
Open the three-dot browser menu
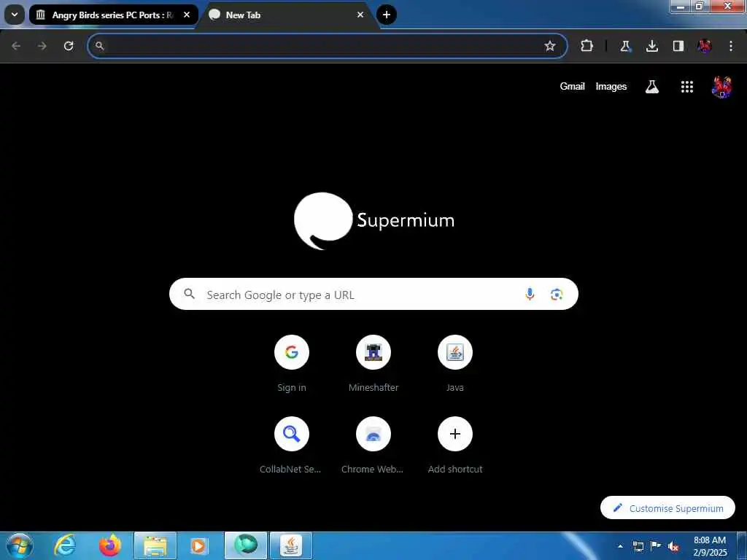(731, 46)
